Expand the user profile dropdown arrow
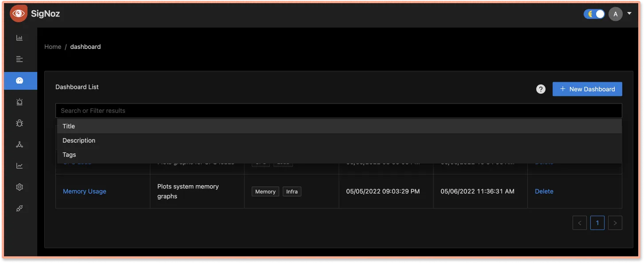This screenshot has height=263, width=644. point(629,14)
